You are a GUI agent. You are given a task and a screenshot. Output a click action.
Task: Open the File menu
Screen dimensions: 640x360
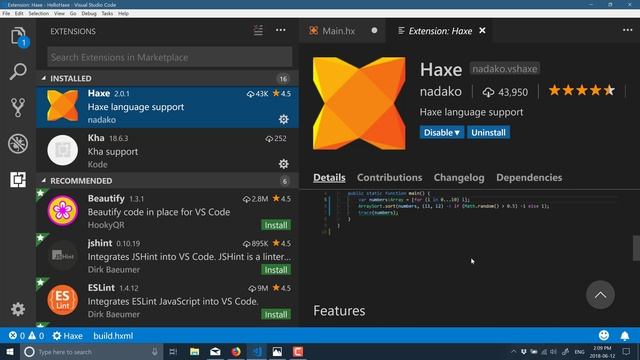tap(6, 13)
